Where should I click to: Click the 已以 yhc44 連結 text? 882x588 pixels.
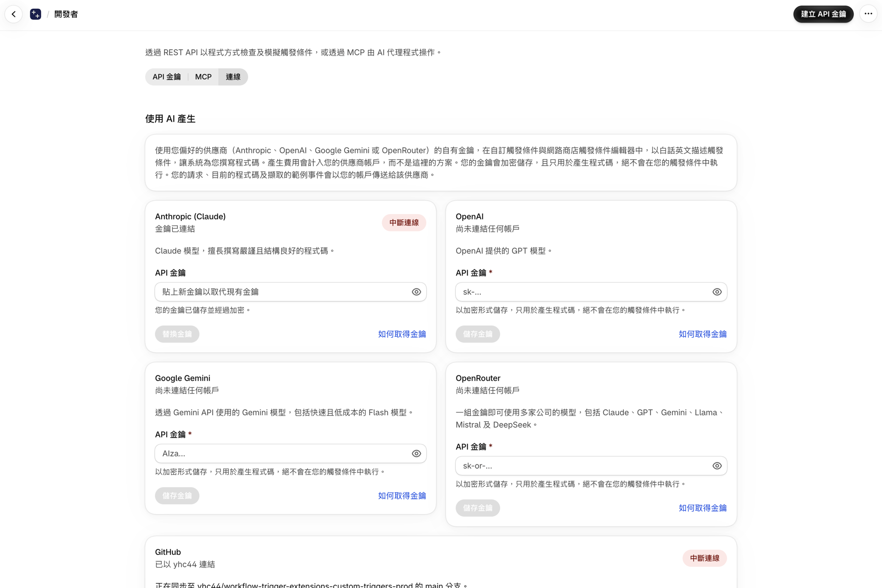click(x=185, y=564)
